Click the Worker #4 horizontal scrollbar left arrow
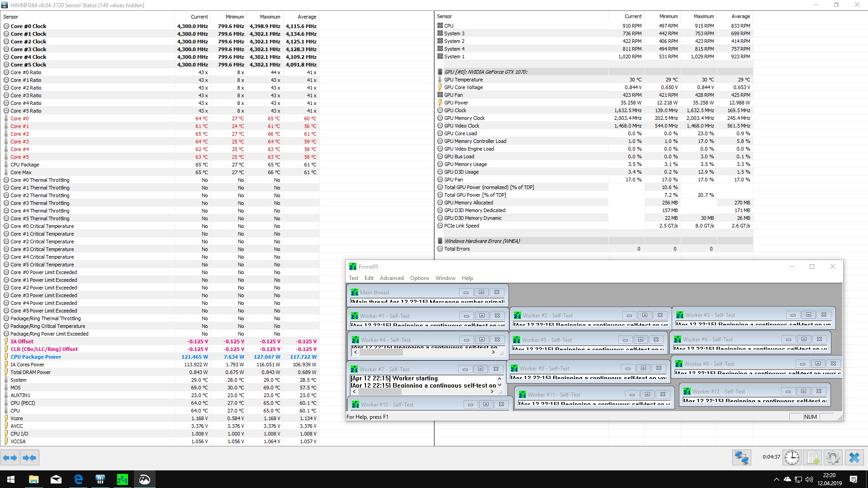 [356, 352]
